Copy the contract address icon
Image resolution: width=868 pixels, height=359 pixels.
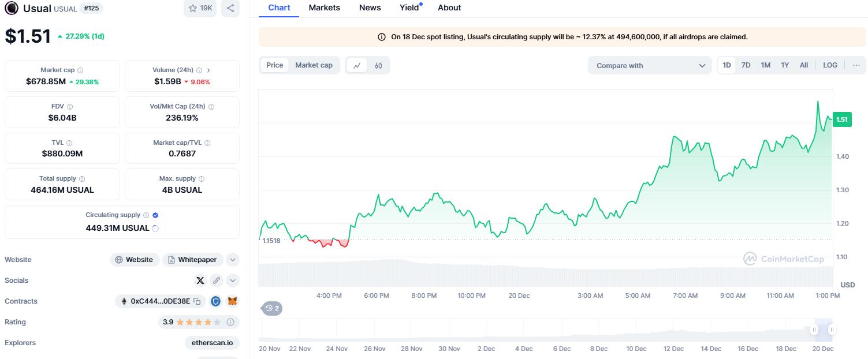click(x=197, y=301)
